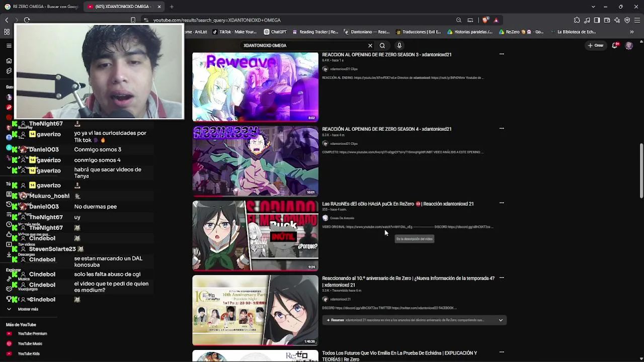
Task: Toggle the browser sidebar panel
Action: (x=597, y=20)
